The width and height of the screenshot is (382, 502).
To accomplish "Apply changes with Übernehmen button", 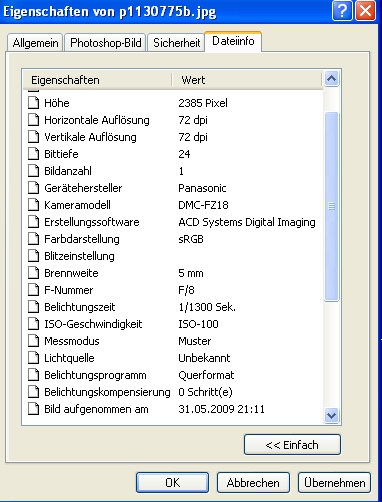I will click(334, 482).
